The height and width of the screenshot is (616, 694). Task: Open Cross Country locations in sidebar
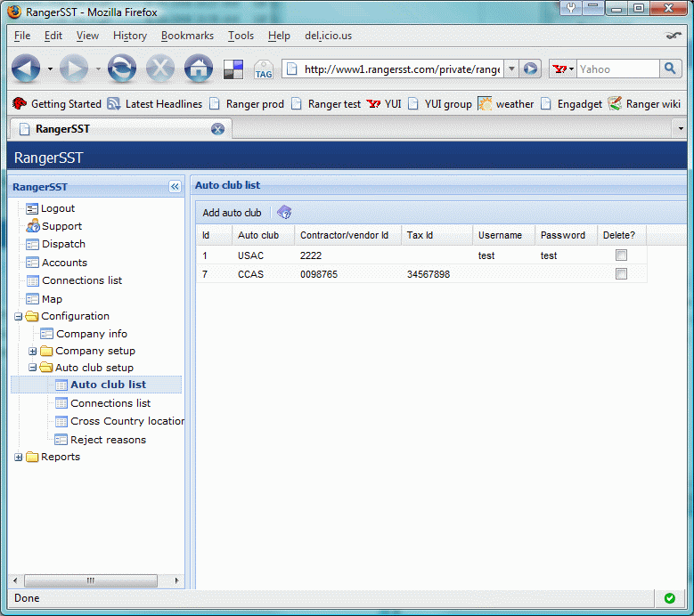pos(127,421)
